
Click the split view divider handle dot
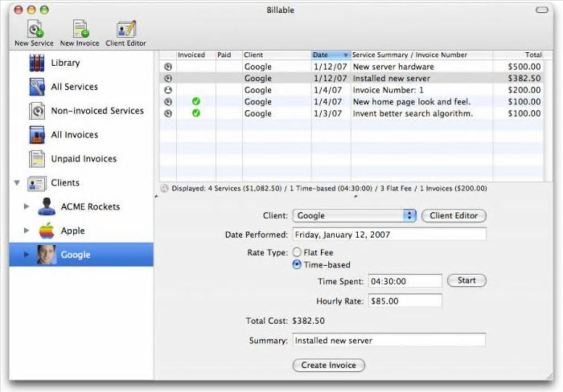tap(355, 196)
